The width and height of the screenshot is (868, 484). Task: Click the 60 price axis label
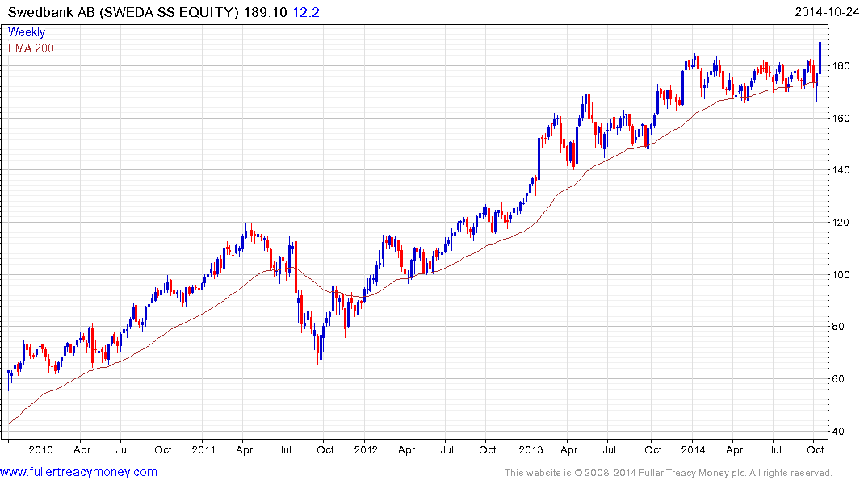[838, 379]
